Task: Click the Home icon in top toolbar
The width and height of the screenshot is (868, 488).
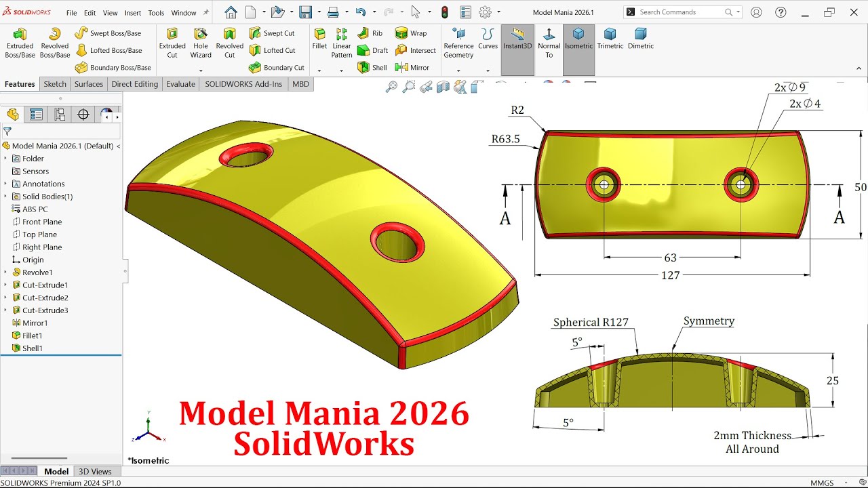Action: point(231,12)
